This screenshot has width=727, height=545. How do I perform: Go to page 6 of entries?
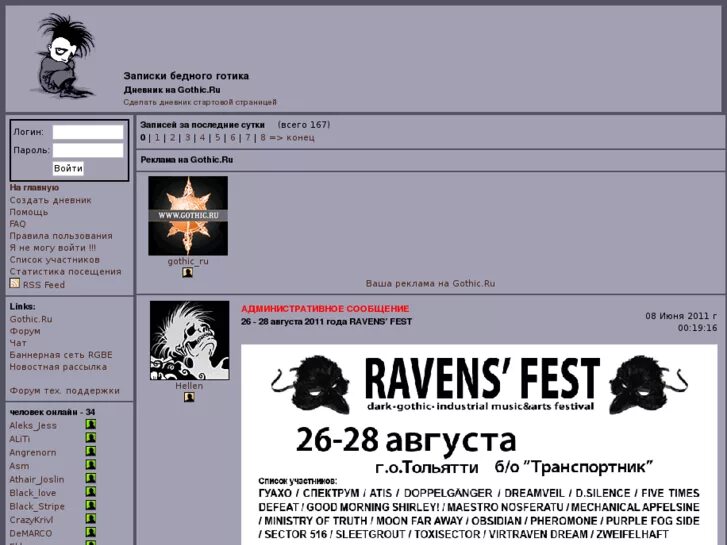tap(233, 138)
